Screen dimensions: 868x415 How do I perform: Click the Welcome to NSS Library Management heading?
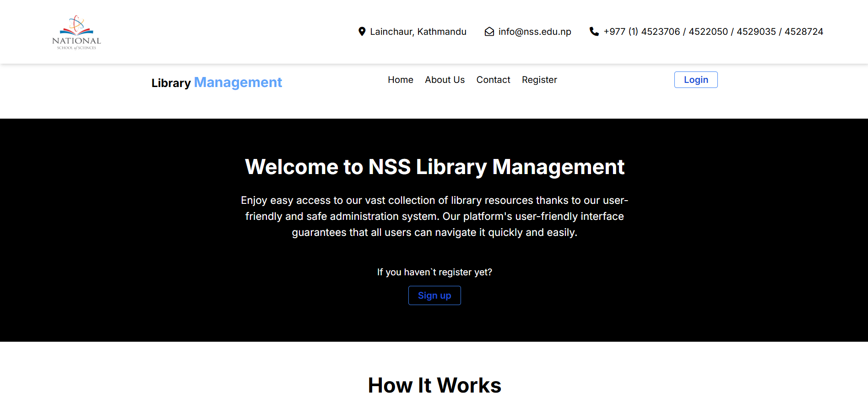[x=434, y=167]
